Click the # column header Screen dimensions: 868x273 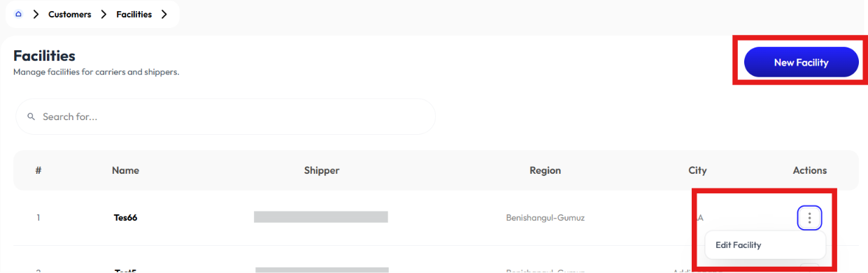[x=38, y=170]
